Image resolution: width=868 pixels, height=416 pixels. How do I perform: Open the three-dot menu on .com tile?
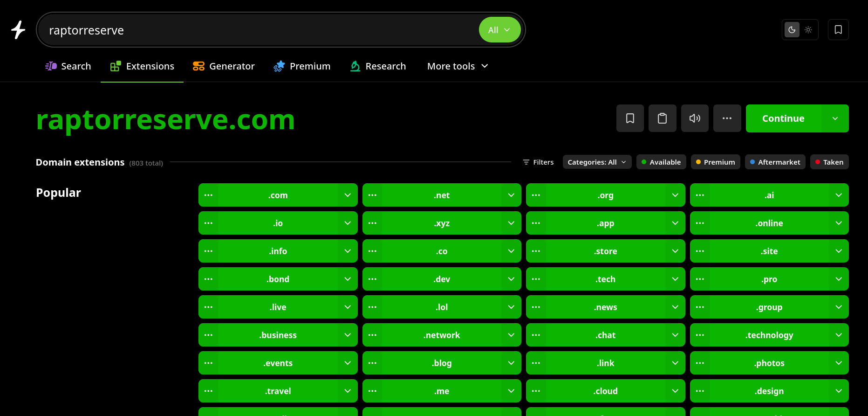[x=208, y=195]
